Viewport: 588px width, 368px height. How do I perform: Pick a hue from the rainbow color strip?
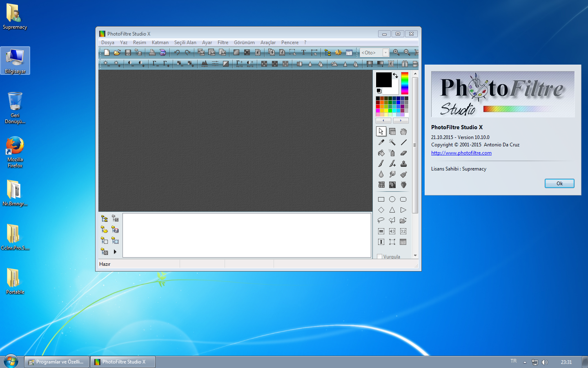click(405, 83)
